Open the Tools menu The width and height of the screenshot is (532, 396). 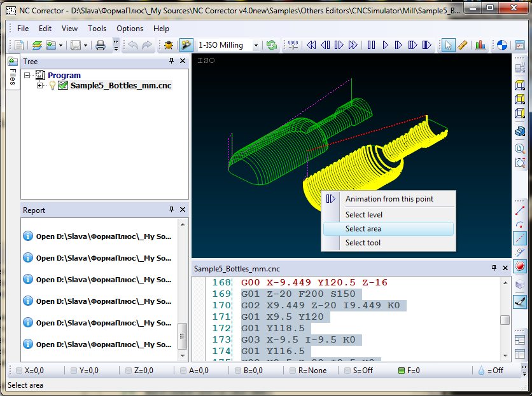point(97,29)
